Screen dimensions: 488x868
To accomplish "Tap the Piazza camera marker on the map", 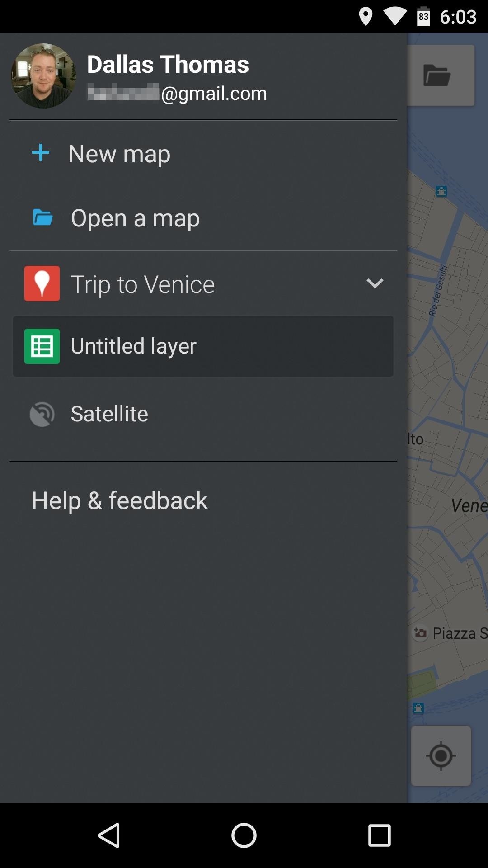I will coord(421,633).
